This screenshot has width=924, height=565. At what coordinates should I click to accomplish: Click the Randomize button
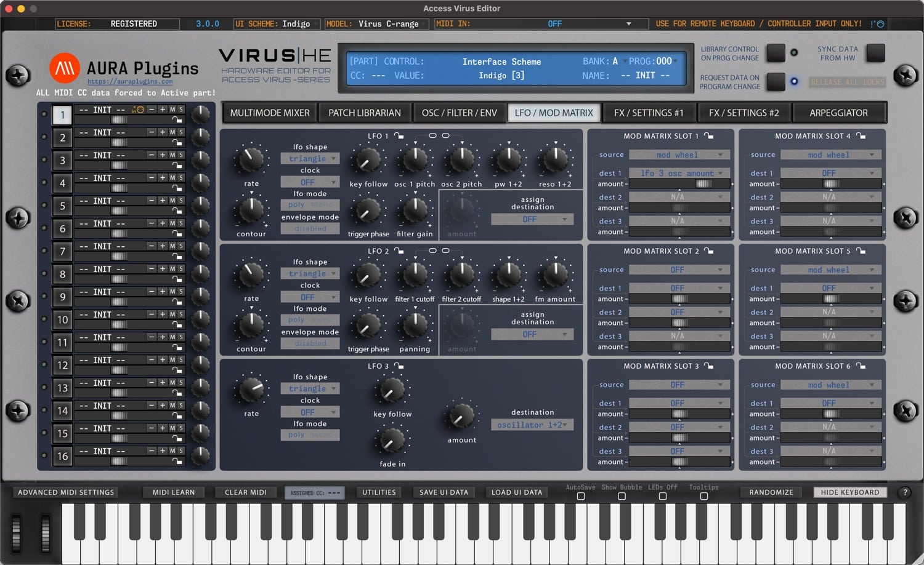pos(771,492)
